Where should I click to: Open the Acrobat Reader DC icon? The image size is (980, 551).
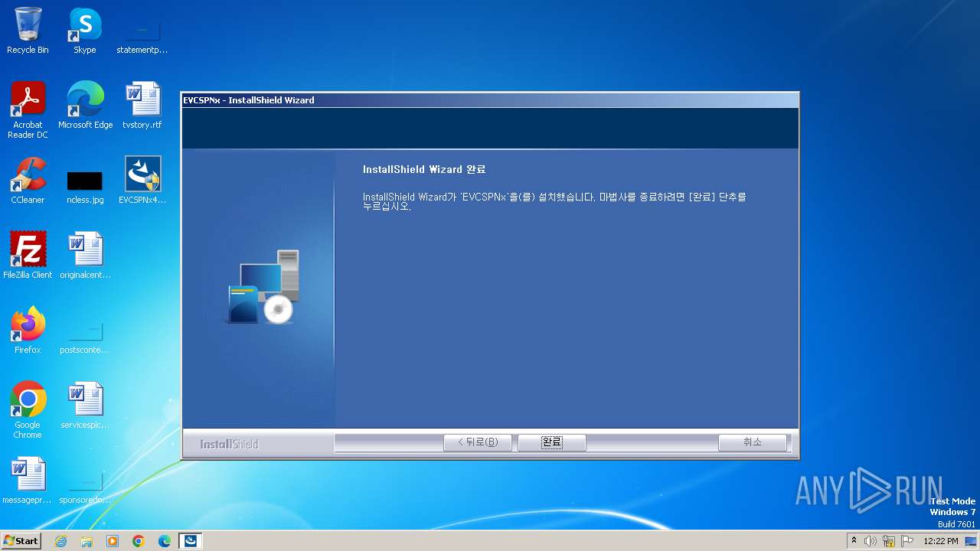(28, 110)
